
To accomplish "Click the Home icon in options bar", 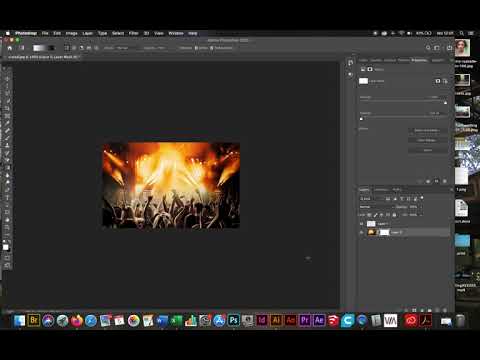I will (x=10, y=48).
